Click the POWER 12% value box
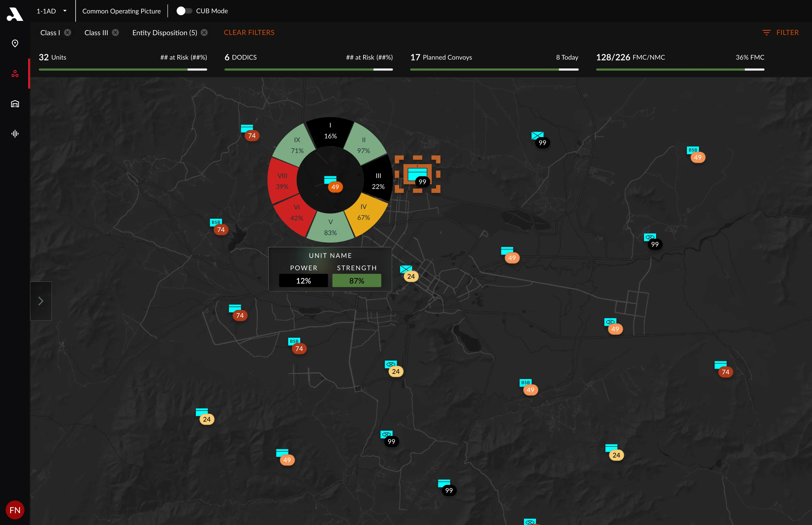 tap(303, 281)
